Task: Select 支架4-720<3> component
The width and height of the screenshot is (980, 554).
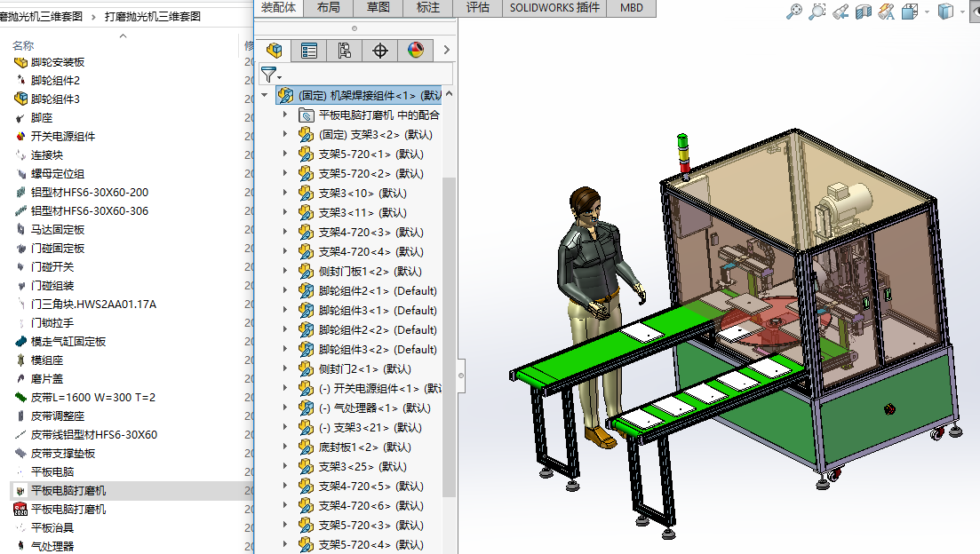Action: pos(370,233)
